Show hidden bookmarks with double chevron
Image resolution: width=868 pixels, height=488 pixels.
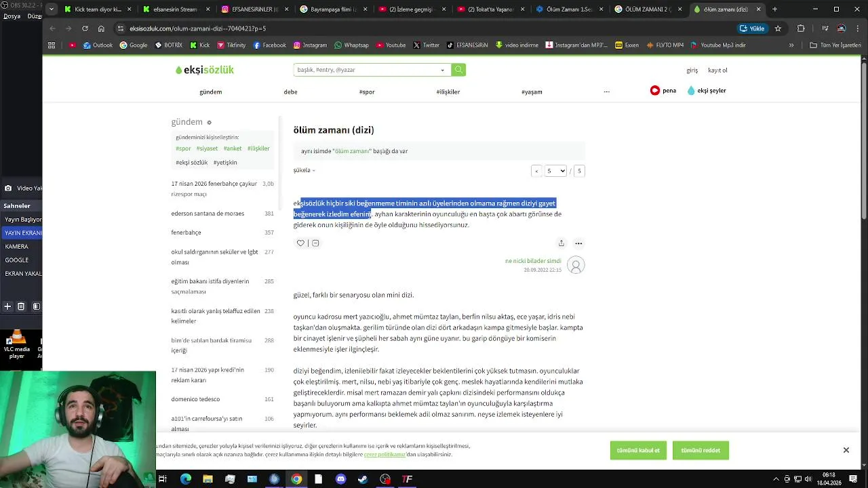791,45
